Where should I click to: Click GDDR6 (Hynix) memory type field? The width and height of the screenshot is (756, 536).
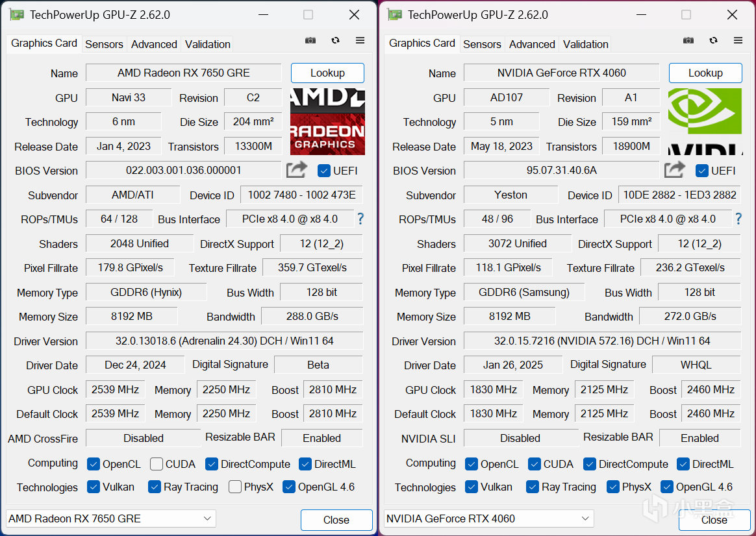[x=146, y=292]
